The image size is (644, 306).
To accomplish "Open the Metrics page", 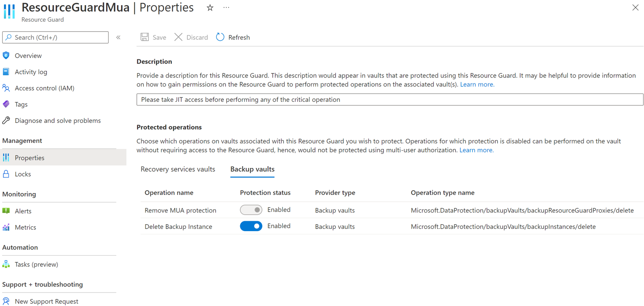I will (24, 227).
